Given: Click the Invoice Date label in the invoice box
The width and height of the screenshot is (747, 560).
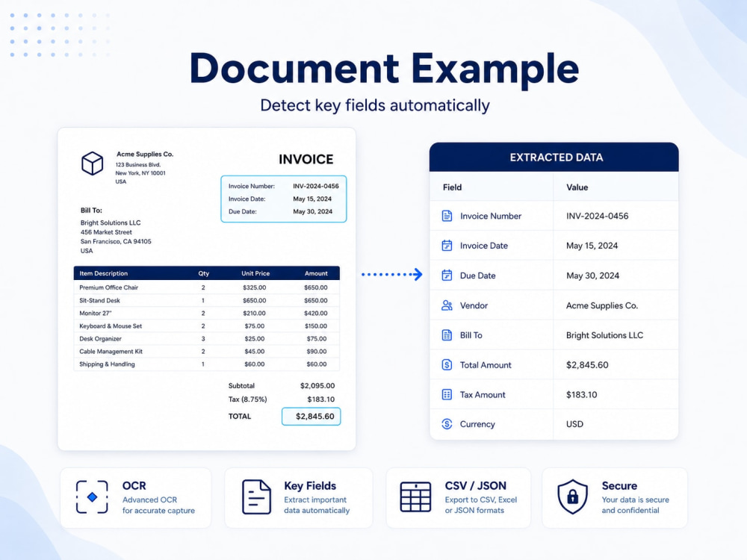Looking at the screenshot, I should 247,199.
